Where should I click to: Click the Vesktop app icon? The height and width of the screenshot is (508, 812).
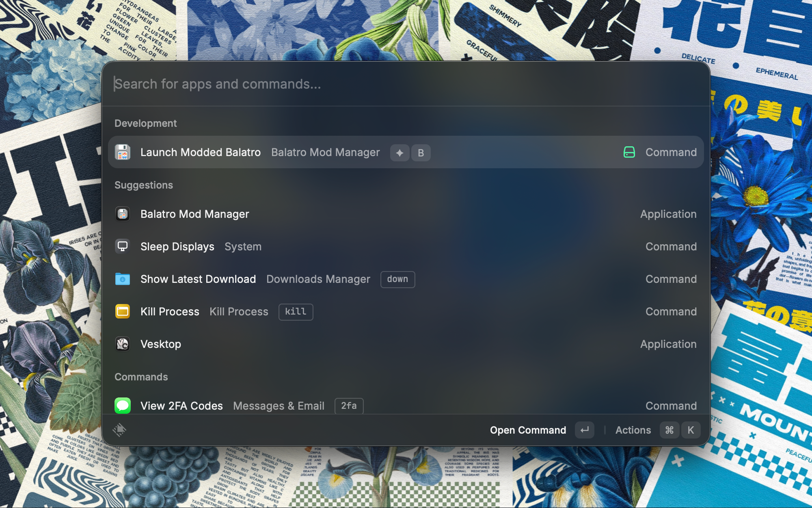[123, 344]
